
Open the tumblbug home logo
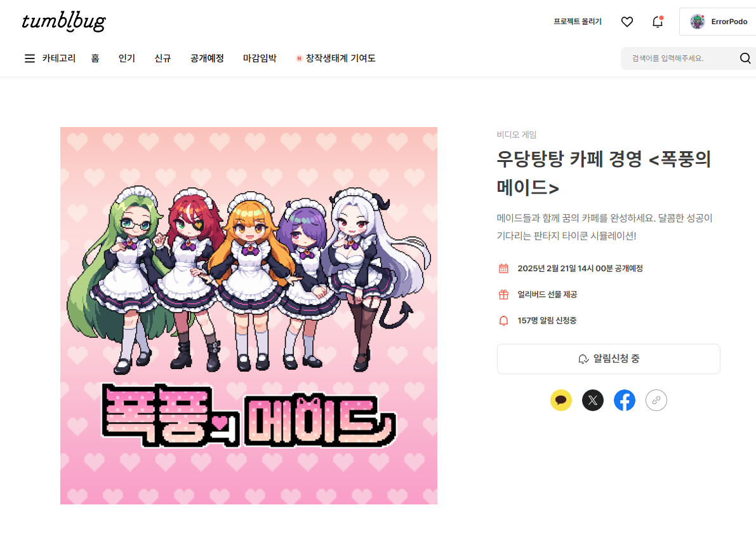63,22
